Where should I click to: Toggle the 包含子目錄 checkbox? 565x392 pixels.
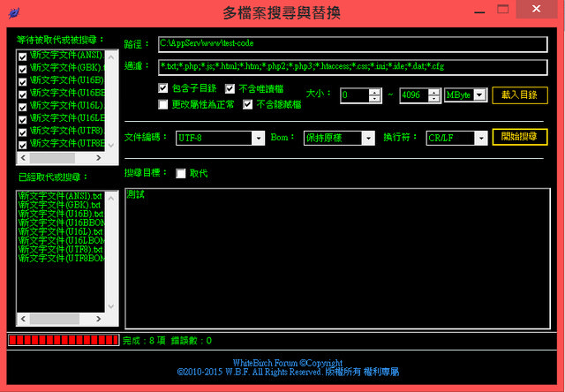click(163, 88)
